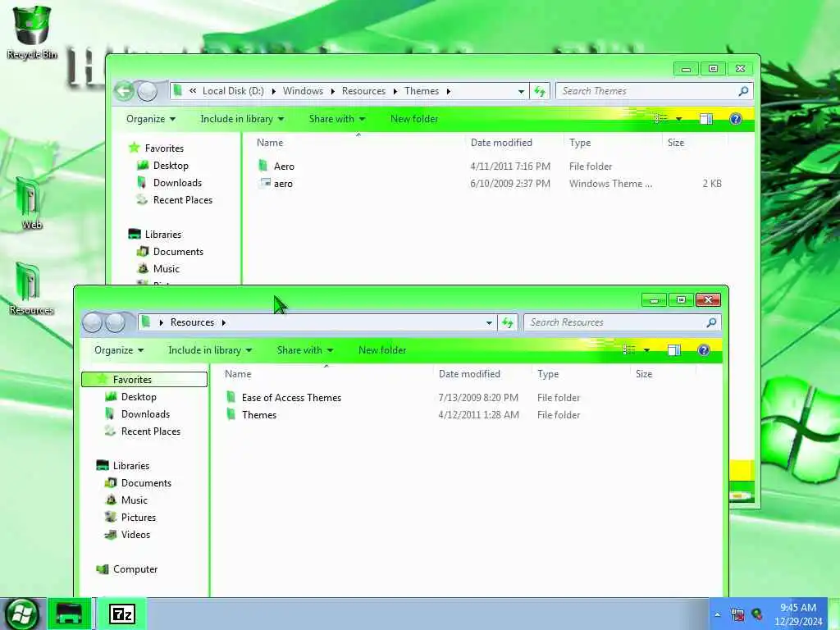This screenshot has height=630, width=840.
Task: Refresh the Themes window address bar
Action: point(540,91)
